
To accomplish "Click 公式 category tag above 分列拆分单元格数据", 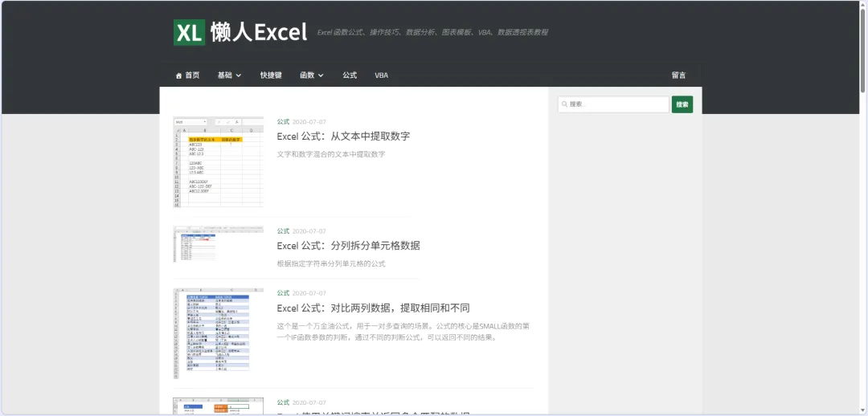I will [x=283, y=231].
